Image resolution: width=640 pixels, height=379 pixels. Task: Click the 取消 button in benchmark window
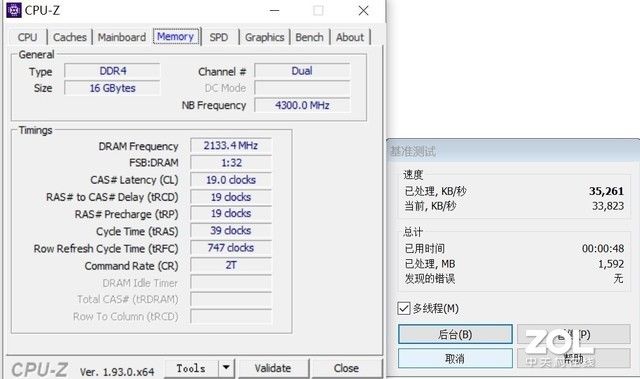(x=455, y=359)
